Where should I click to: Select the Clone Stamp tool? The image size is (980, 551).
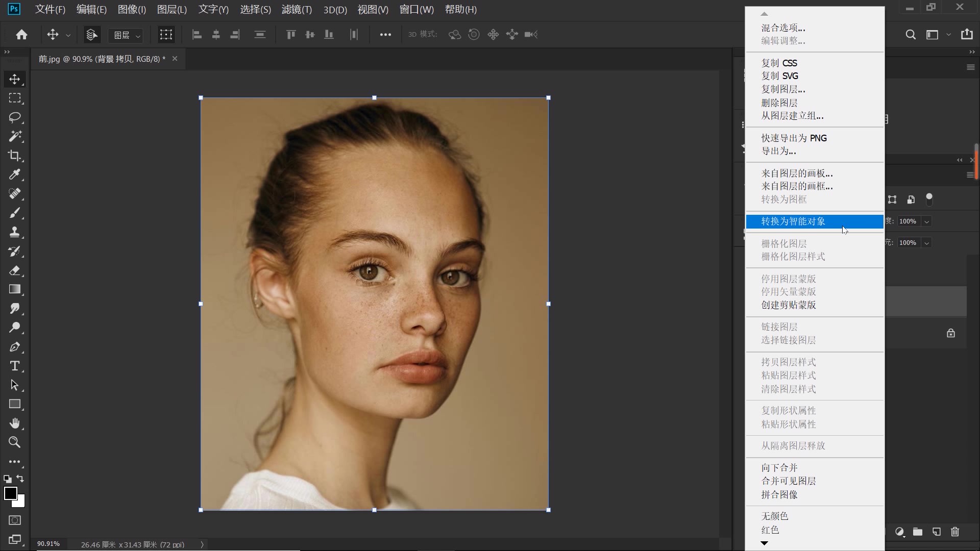tap(14, 232)
